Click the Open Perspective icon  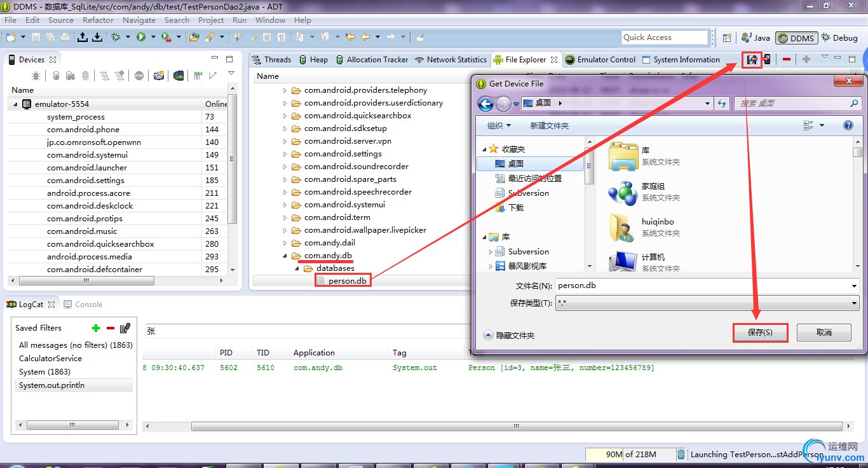coord(728,38)
